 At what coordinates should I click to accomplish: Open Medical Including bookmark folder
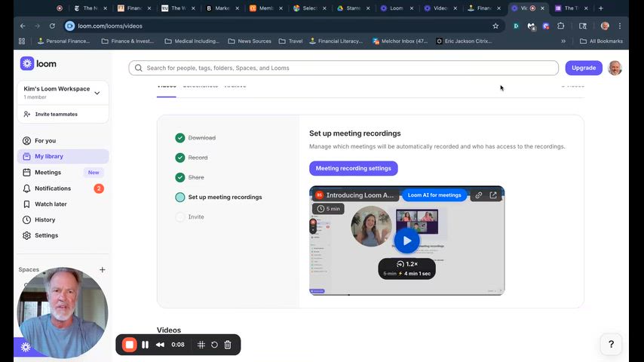coord(192,41)
